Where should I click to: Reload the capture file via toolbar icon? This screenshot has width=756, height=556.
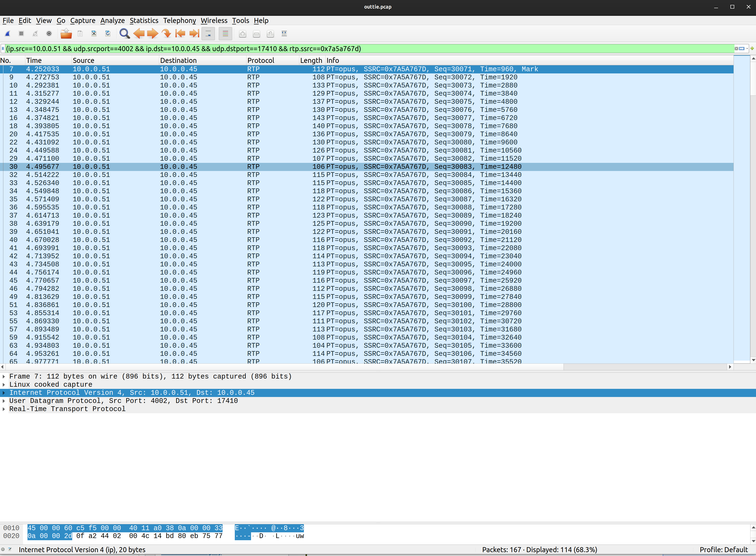pos(108,34)
